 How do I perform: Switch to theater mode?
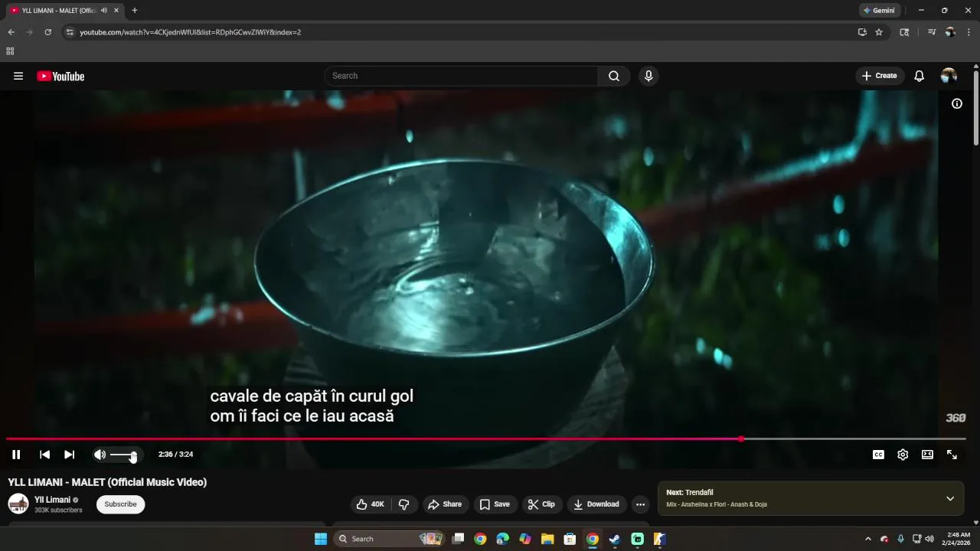(927, 455)
